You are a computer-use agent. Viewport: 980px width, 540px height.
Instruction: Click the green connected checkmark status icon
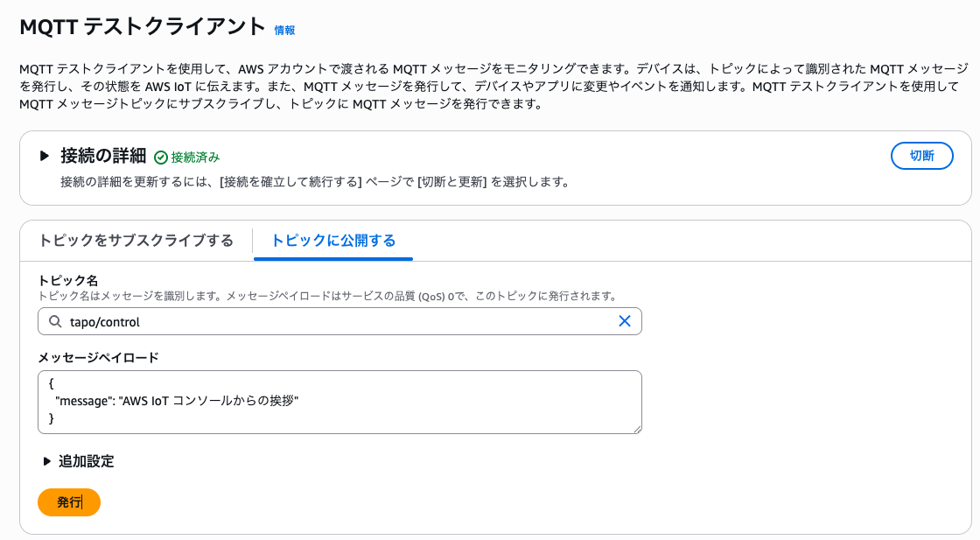tap(160, 158)
